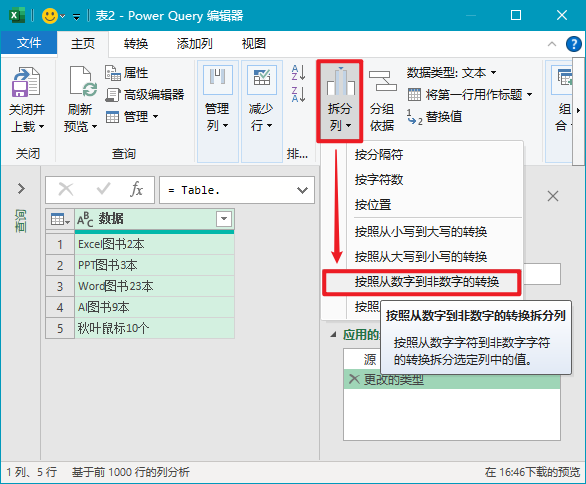586x484 pixels.
Task: Select cell Word图书23本
Action: [x=154, y=286]
